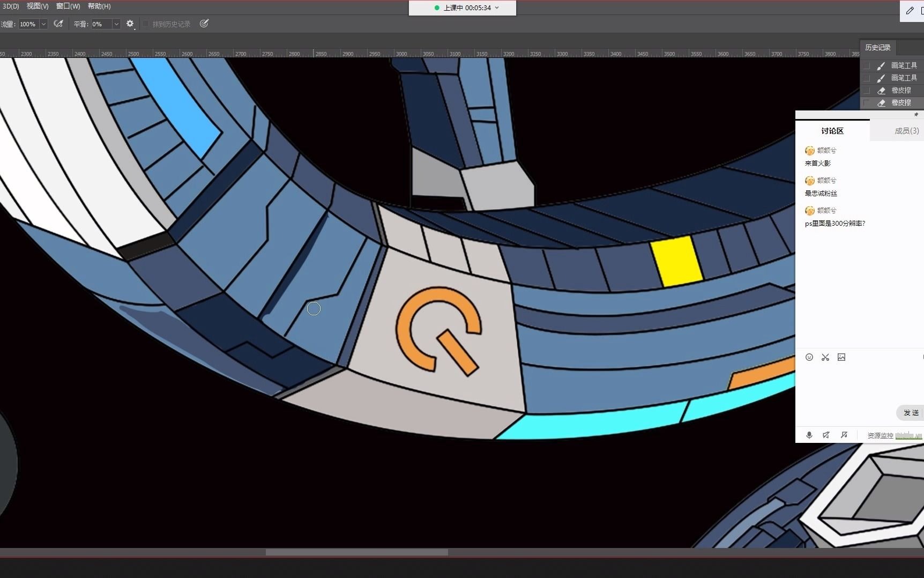This screenshot has height=578, width=924.
Task: Click the yellow panel on the ring artwork
Action: [676, 261]
